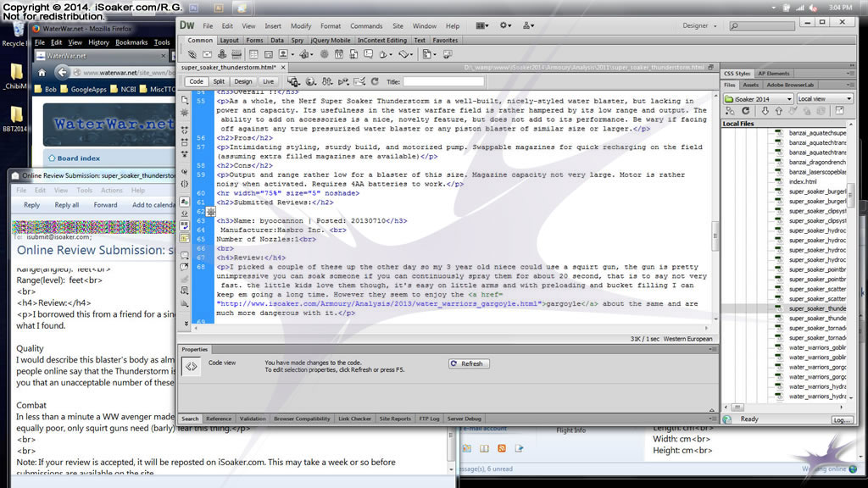The image size is (868, 488).
Task: Toggle Line Numbers in the coding toolbar
Action: 184,202
